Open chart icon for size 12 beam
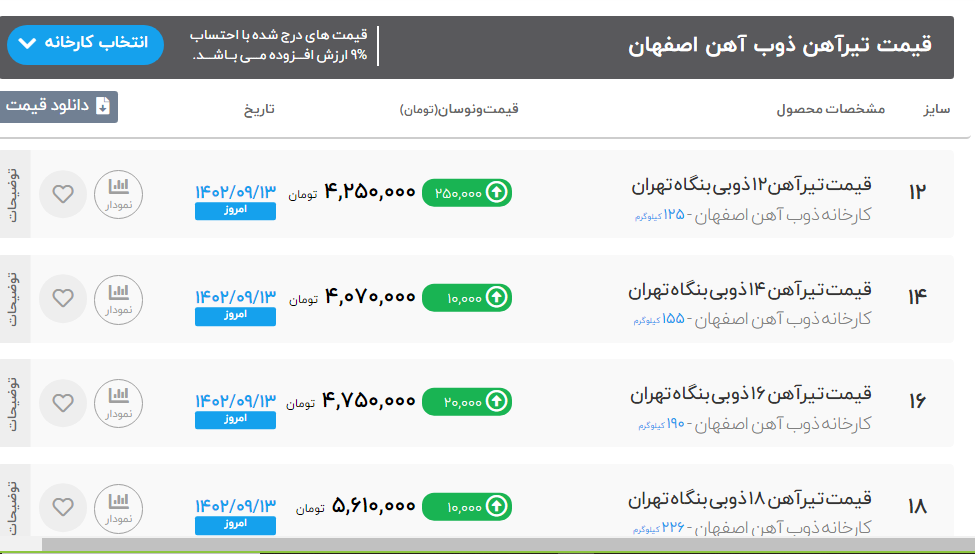This screenshot has height=554, width=975. click(x=119, y=193)
